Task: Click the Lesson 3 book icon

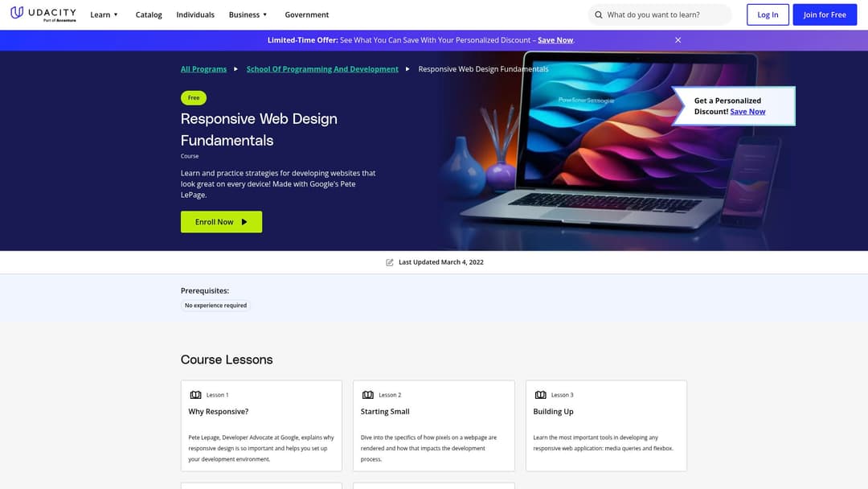Action: coord(541,395)
